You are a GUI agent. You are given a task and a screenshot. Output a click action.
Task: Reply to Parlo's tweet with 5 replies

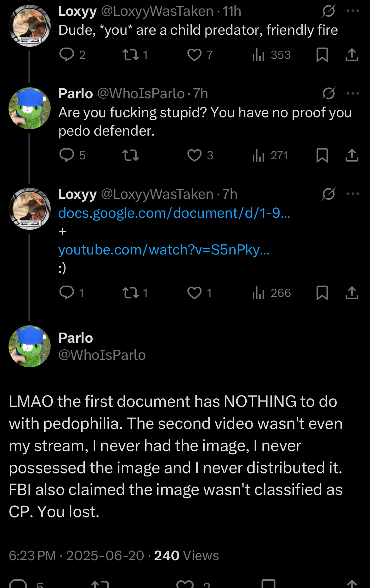click(72, 155)
